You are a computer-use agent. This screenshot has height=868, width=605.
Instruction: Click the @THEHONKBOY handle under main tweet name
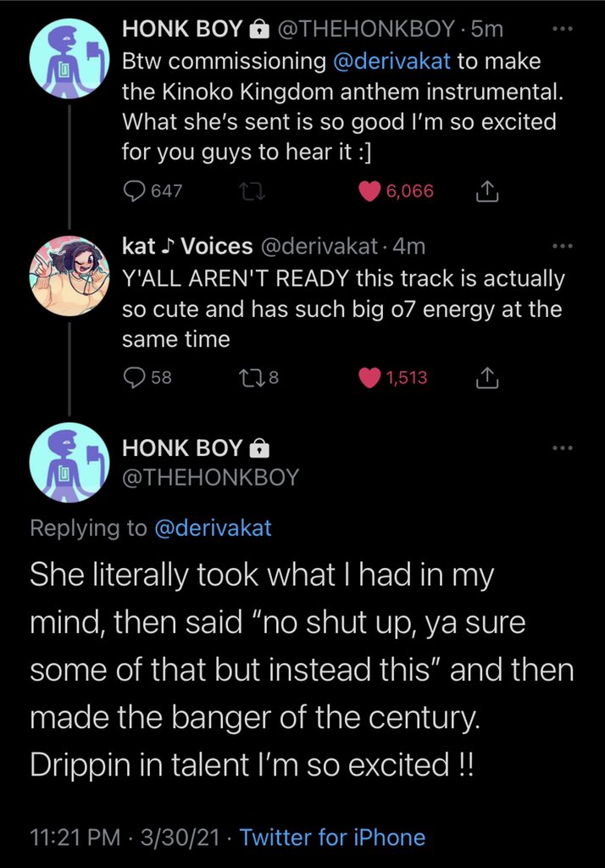click(211, 477)
